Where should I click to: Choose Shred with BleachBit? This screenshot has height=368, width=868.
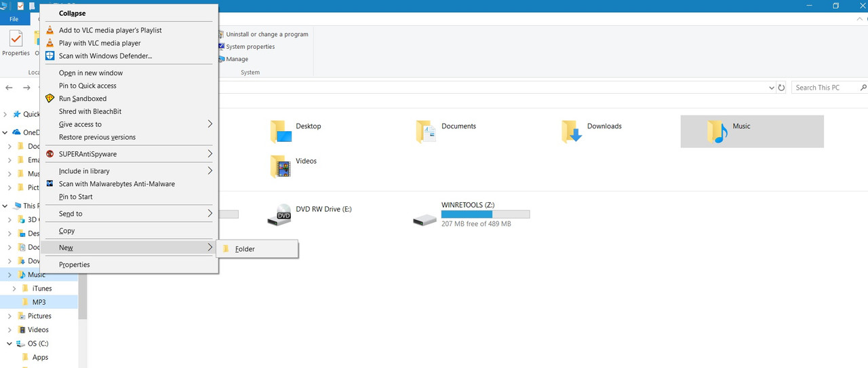click(x=129, y=111)
